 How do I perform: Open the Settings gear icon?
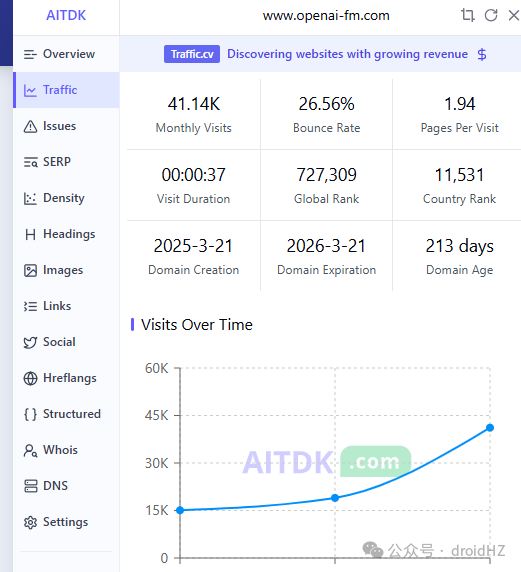30,522
